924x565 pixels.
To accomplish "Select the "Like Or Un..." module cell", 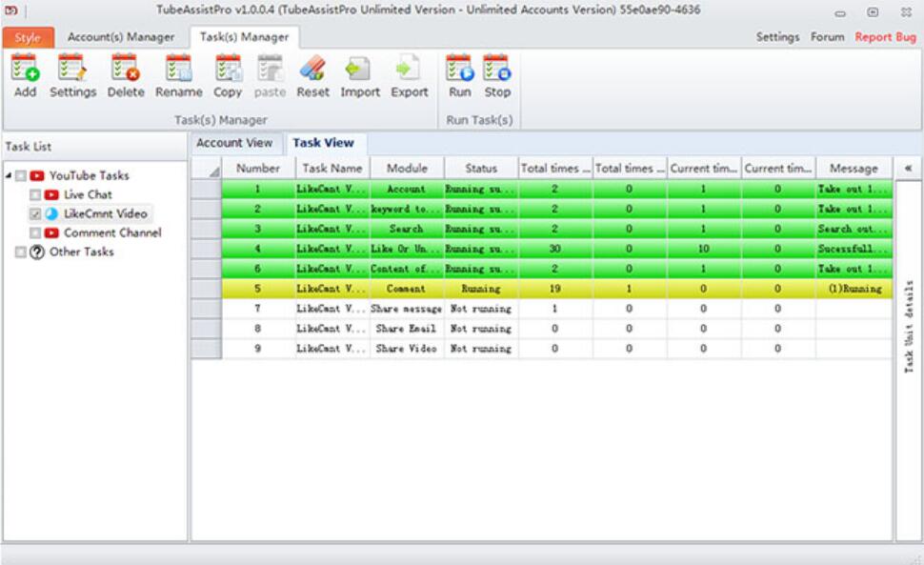I will 407,249.
